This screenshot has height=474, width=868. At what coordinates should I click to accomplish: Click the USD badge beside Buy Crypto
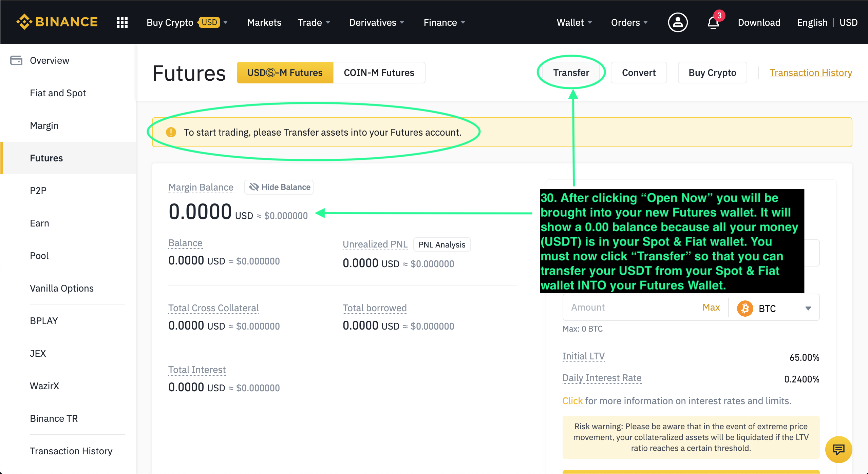(x=209, y=22)
